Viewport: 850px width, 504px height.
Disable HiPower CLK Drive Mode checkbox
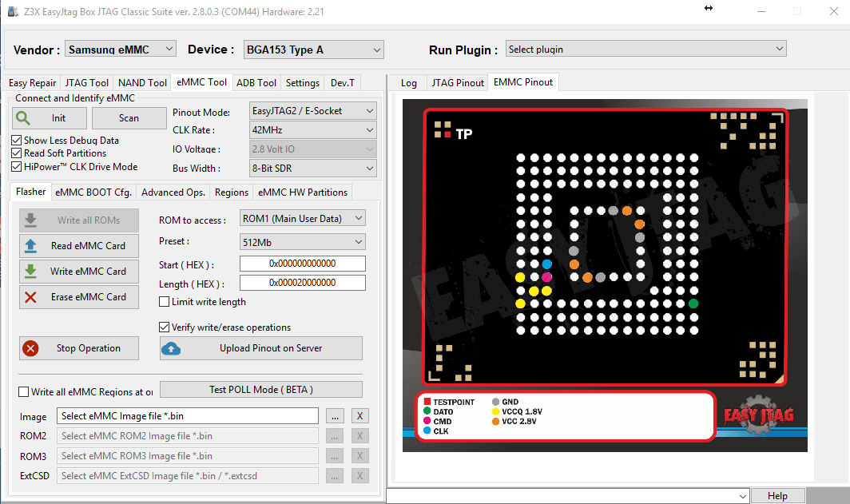(x=17, y=167)
